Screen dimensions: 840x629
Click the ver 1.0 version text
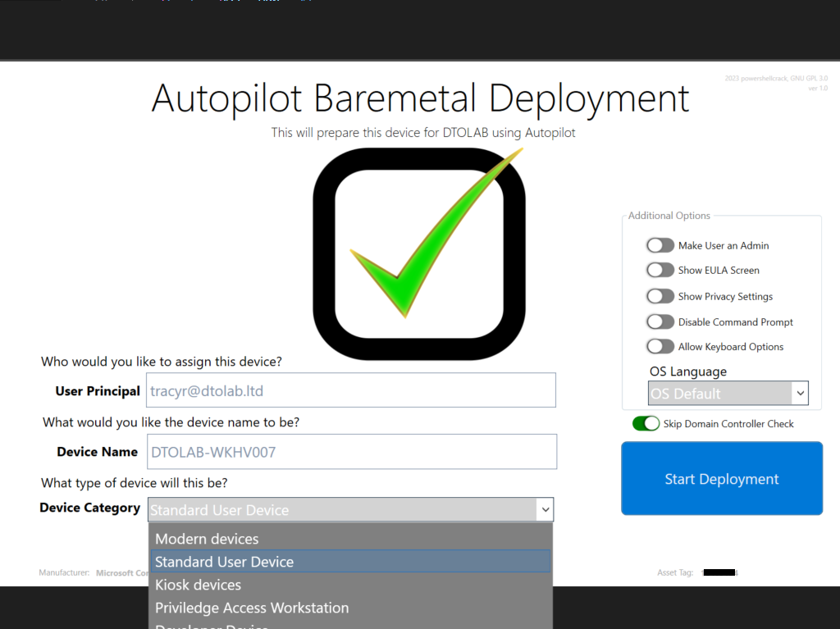click(818, 89)
